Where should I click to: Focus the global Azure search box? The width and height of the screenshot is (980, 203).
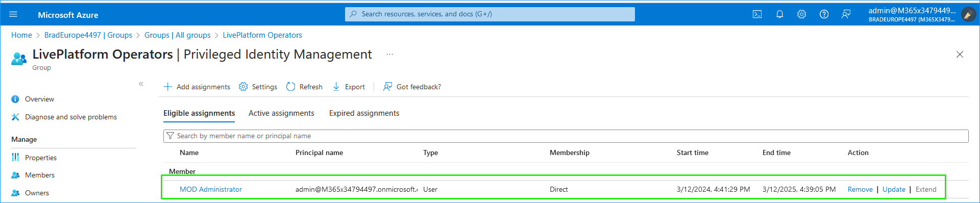(490, 14)
